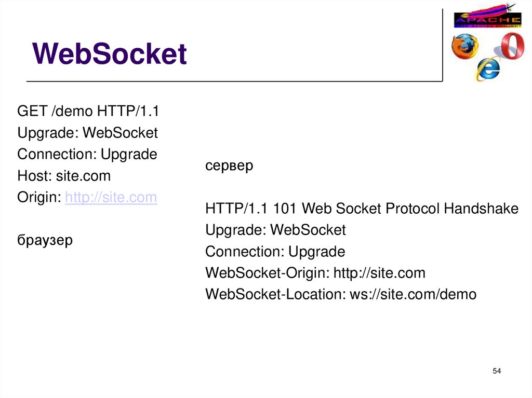Click the GET /demo HTTP/1.1 line

[x=88, y=111]
